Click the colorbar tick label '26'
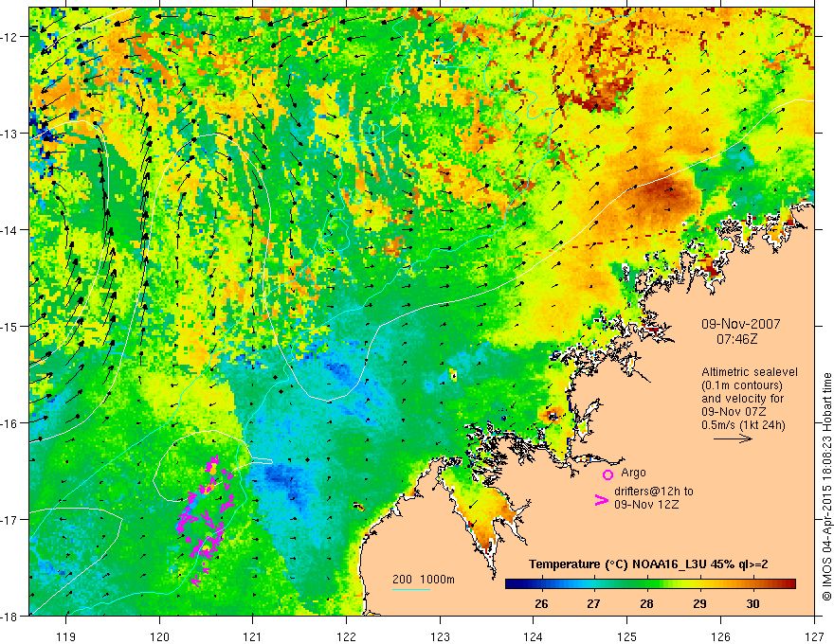This screenshot has height=644, width=834. (x=541, y=603)
